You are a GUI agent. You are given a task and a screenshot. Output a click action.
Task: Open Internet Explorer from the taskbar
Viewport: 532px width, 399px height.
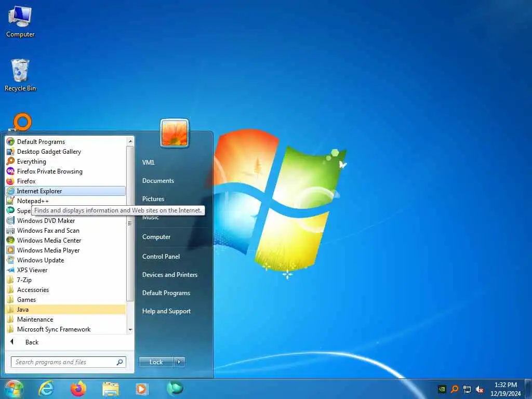pos(46,389)
